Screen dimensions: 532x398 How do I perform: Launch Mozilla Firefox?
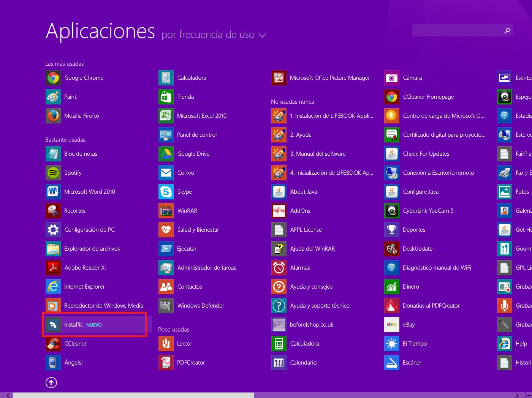click(x=53, y=116)
